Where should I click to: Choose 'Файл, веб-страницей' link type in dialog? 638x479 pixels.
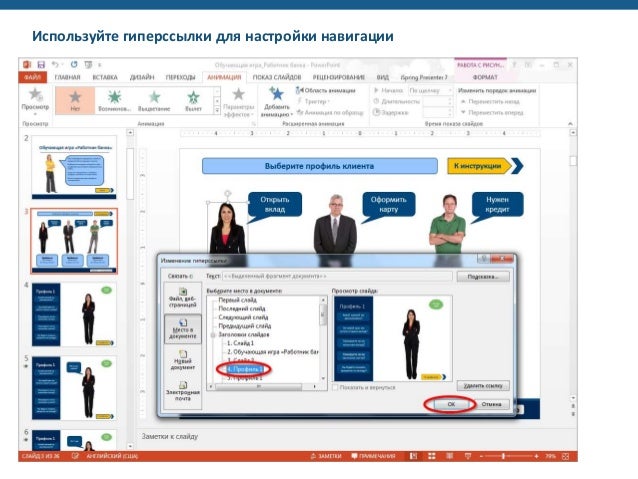tap(183, 297)
